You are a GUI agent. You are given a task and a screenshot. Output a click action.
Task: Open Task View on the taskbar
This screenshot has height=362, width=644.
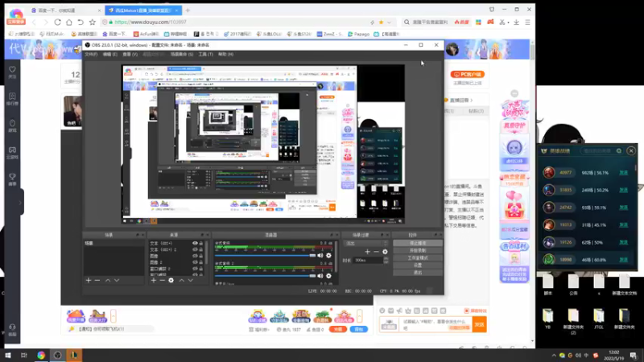[24, 356]
